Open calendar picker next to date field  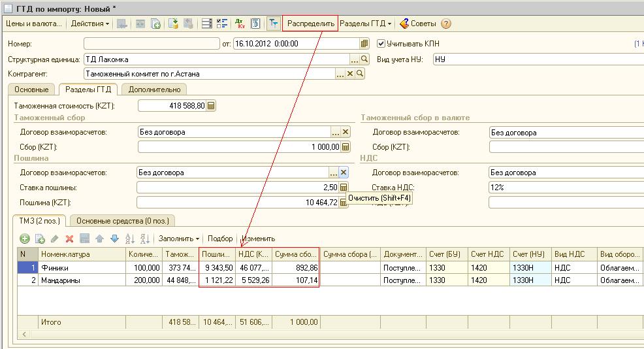tap(364, 44)
